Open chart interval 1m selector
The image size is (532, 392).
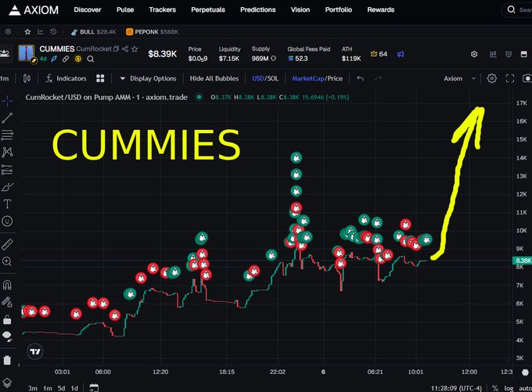coord(5,79)
